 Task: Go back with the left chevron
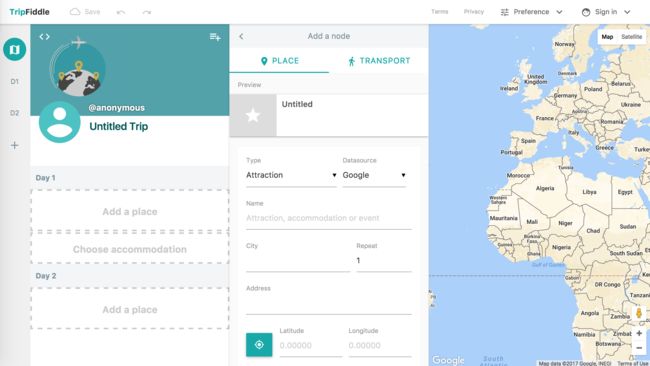241,36
